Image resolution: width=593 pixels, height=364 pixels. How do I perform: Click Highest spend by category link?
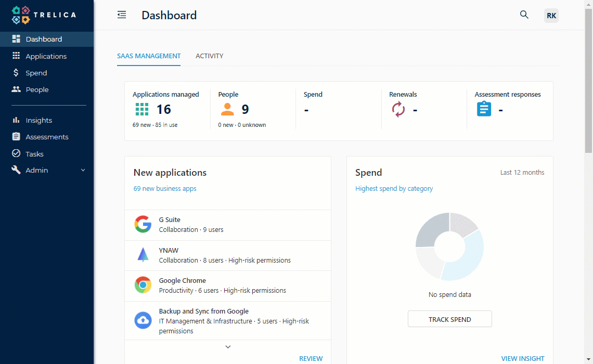pos(394,188)
